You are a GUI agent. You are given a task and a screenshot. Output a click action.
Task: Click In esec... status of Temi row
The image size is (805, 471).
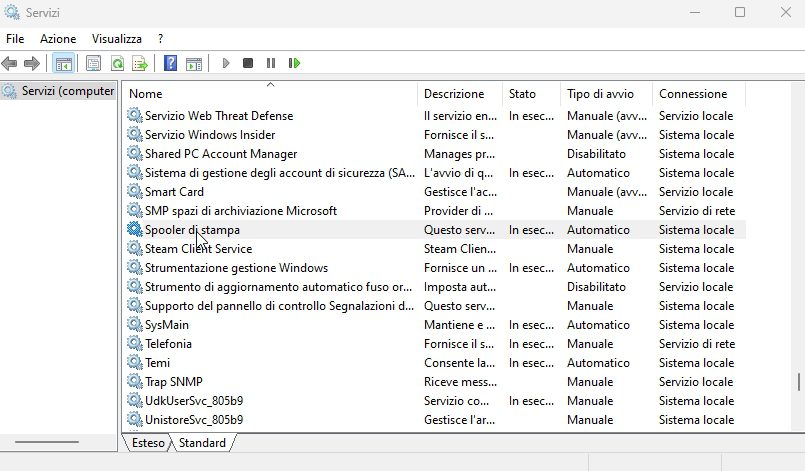(531, 363)
